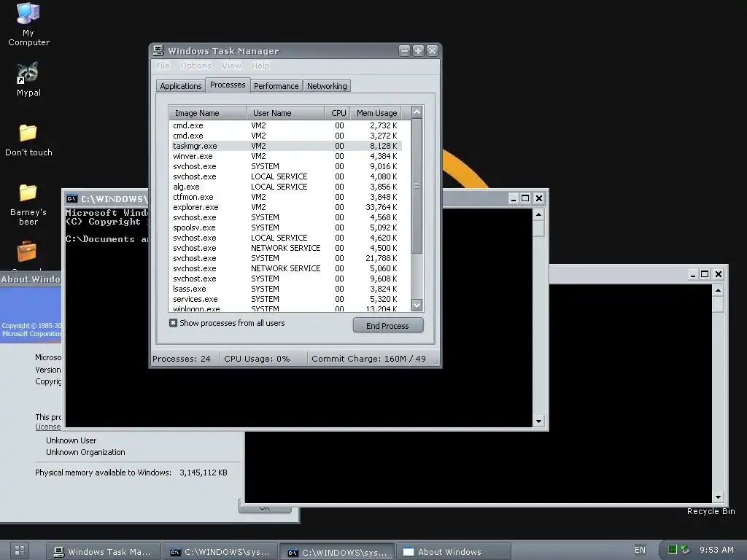Image resolution: width=747 pixels, height=560 pixels.
Task: Minimize the rear command prompt window
Action: [693, 274]
